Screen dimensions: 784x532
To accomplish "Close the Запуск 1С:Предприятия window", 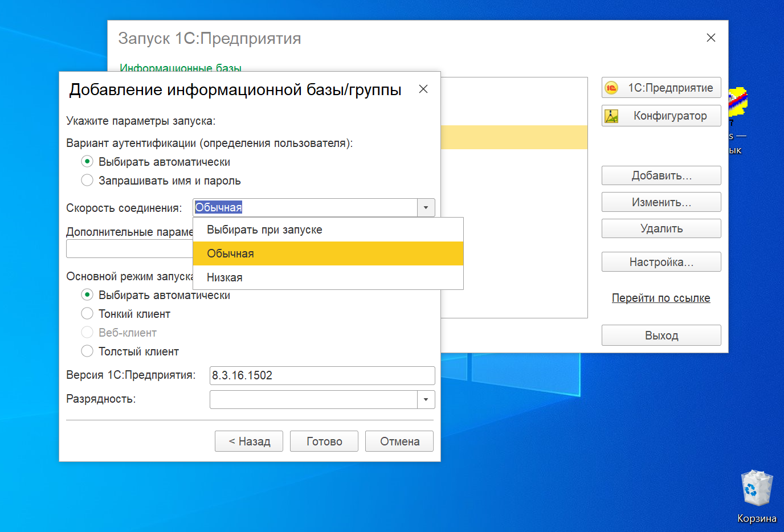I will point(711,38).
